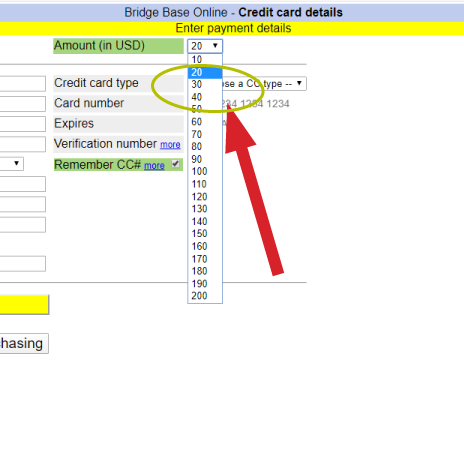Choose the highlighted 20 amount option

[x=205, y=72]
